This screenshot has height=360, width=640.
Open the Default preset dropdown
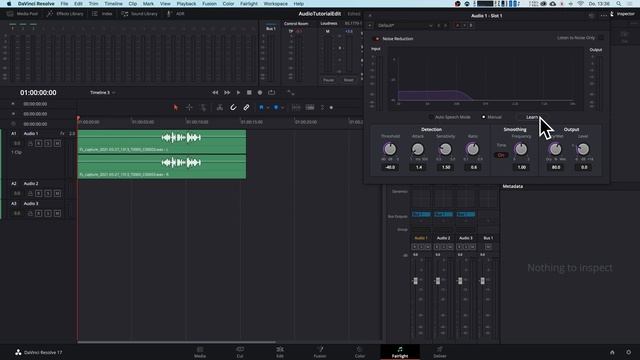pos(404,25)
